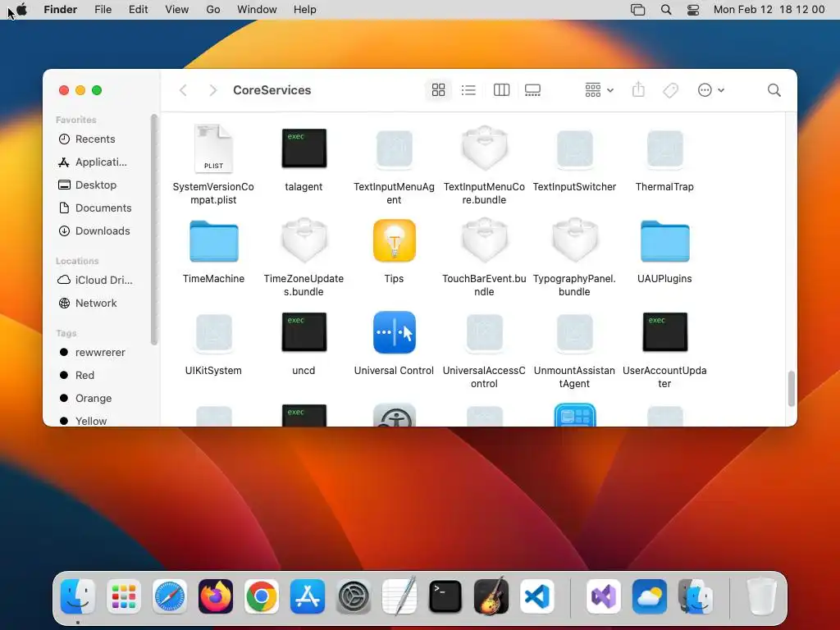Open the Apple menu
840x630 pixels.
[x=21, y=10]
